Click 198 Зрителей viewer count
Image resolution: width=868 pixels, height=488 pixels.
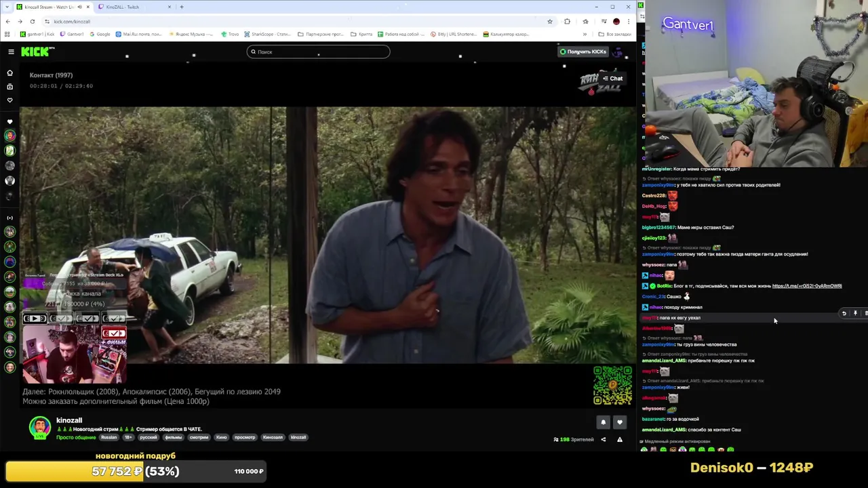click(574, 439)
